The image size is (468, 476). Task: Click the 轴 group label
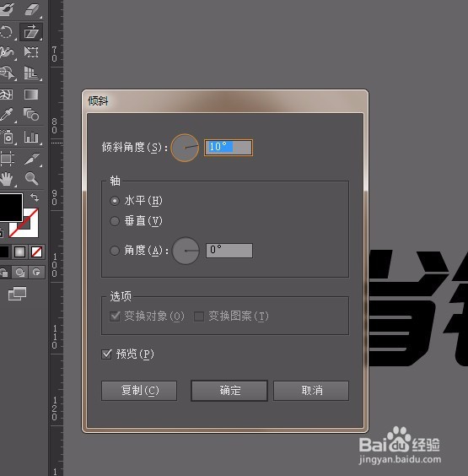coord(115,181)
